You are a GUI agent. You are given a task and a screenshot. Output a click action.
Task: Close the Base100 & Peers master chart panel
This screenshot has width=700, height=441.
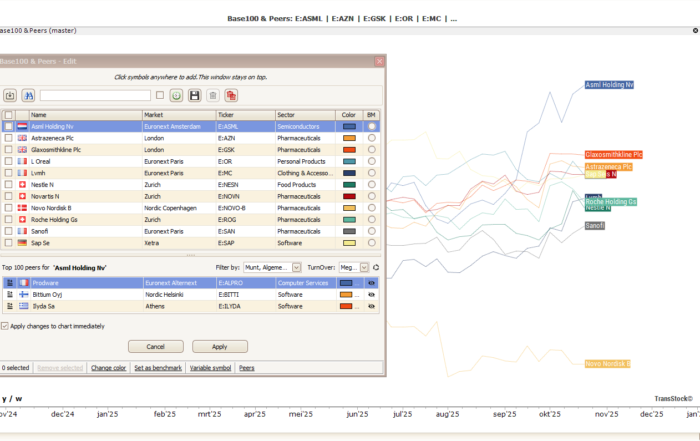pos(695,30)
